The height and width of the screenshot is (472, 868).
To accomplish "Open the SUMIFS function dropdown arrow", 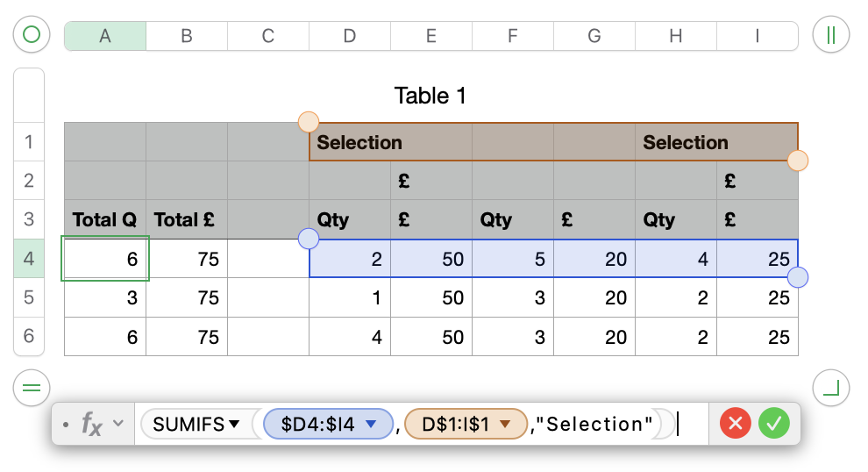I will 234,425.
